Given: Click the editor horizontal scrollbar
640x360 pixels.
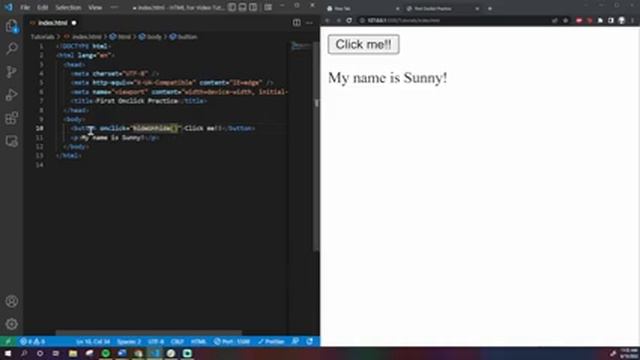Looking at the screenshot, I should tap(149, 333).
